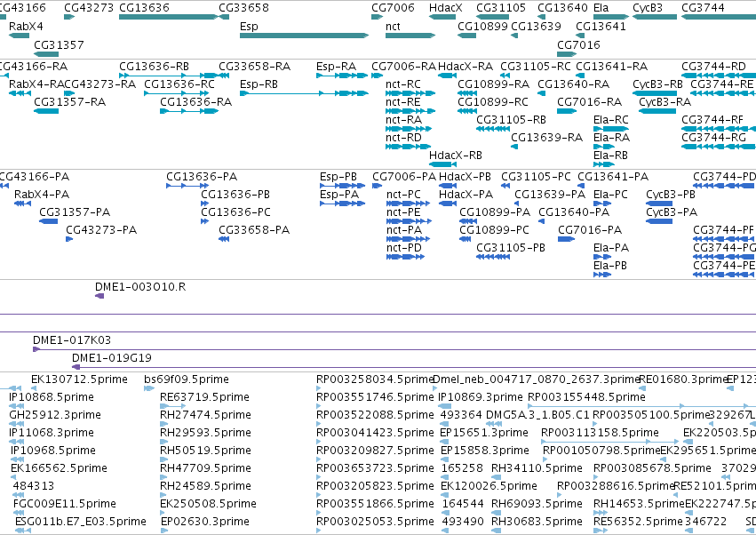Click the EK120026.5prime EST label
This screenshot has width=756, height=535.
489,486
